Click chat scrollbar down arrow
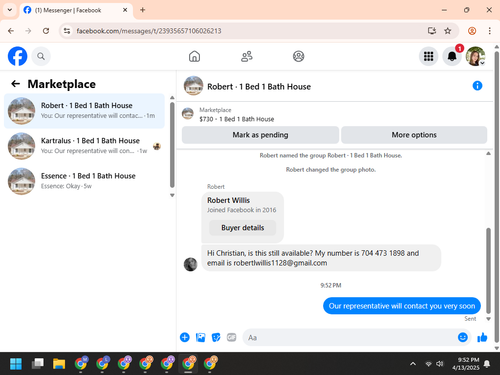This screenshot has height=375, width=500. 488,319
